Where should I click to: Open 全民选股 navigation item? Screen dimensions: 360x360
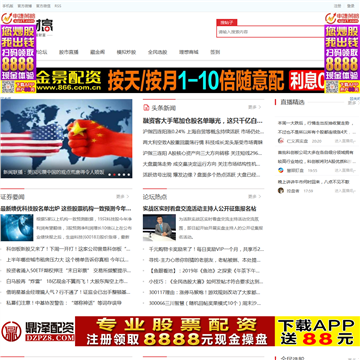(157, 52)
